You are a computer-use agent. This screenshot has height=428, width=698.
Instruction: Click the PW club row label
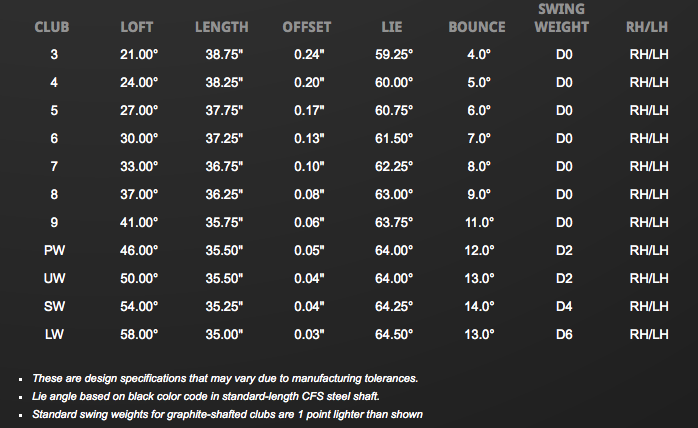[54, 250]
